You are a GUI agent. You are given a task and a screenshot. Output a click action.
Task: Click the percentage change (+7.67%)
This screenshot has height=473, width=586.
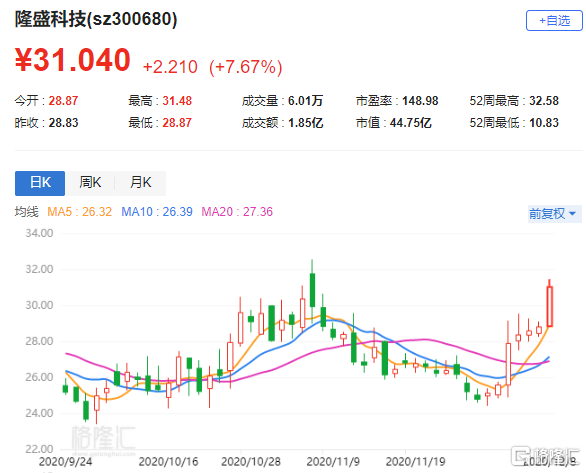click(246, 68)
